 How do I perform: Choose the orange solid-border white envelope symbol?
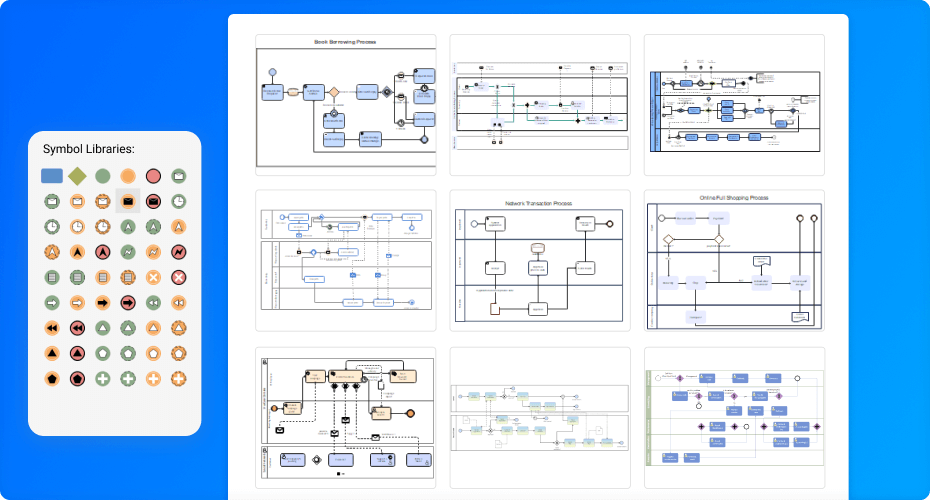coord(77,202)
